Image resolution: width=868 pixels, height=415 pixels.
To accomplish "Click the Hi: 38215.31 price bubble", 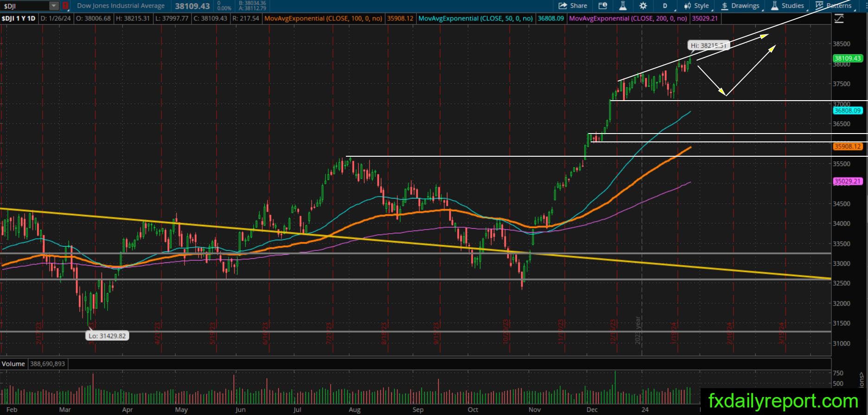I will [708, 45].
